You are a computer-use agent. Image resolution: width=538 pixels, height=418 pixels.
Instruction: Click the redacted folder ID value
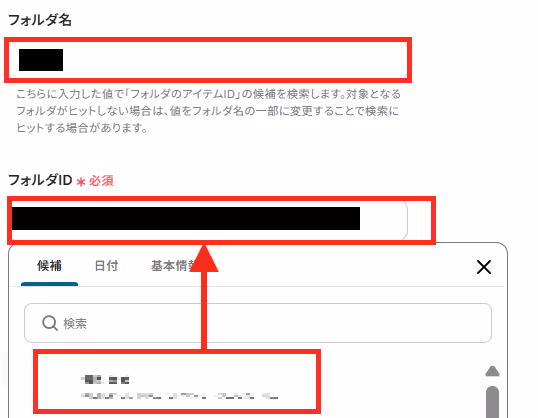186,218
